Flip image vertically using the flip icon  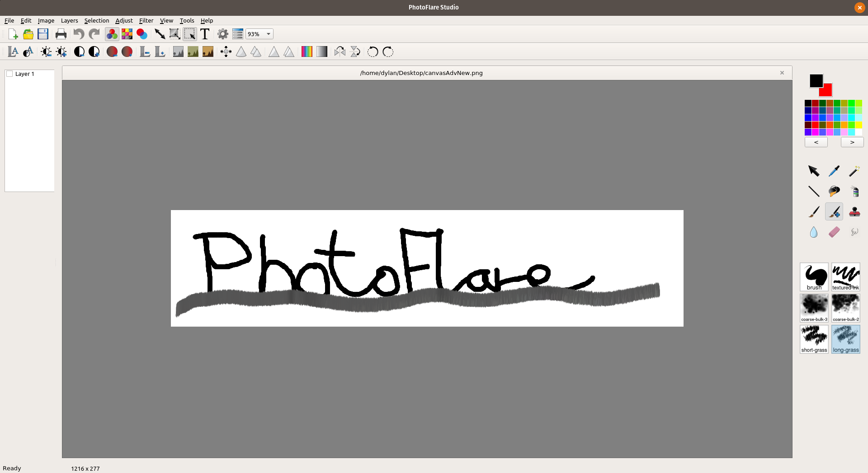pyautogui.click(x=355, y=52)
